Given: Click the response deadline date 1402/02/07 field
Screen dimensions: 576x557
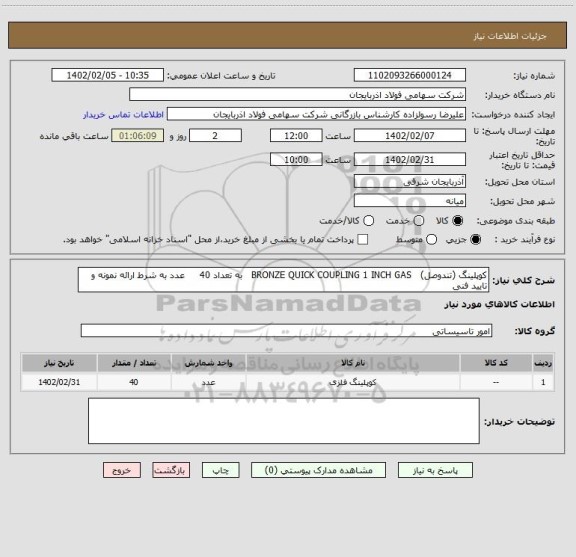Looking at the screenshot, I should point(410,136).
